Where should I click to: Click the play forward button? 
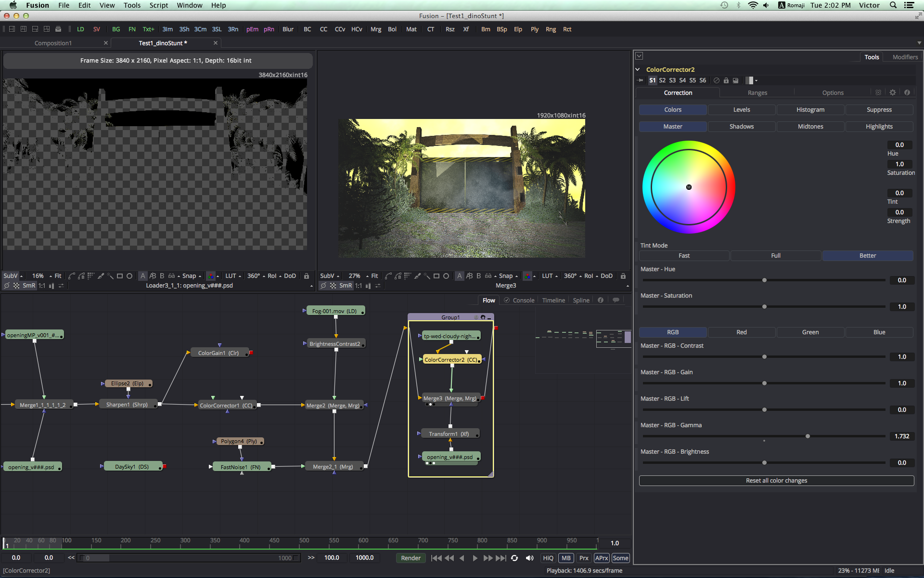click(x=475, y=558)
